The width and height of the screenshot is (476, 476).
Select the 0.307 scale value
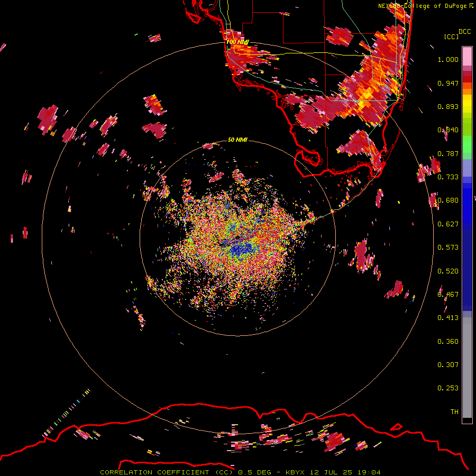point(448,365)
